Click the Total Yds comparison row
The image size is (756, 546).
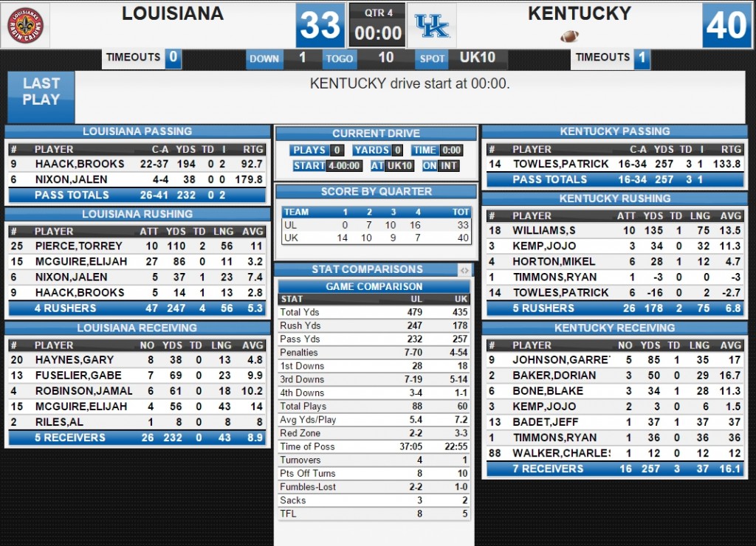[374, 312]
